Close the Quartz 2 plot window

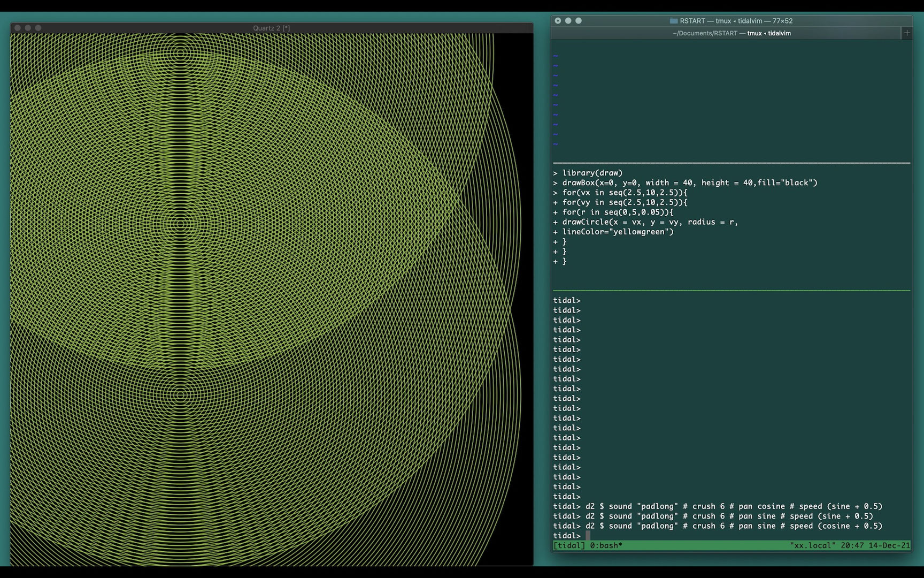[x=18, y=28]
